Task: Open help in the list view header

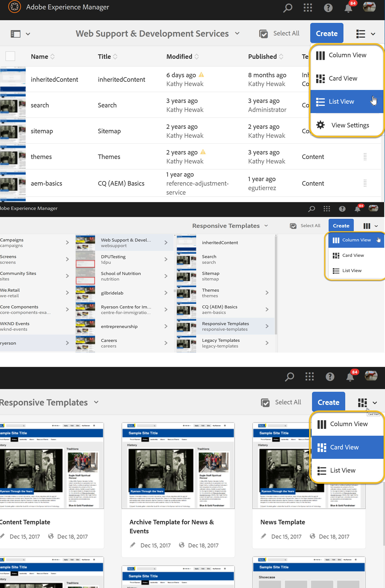Action: 328,8
